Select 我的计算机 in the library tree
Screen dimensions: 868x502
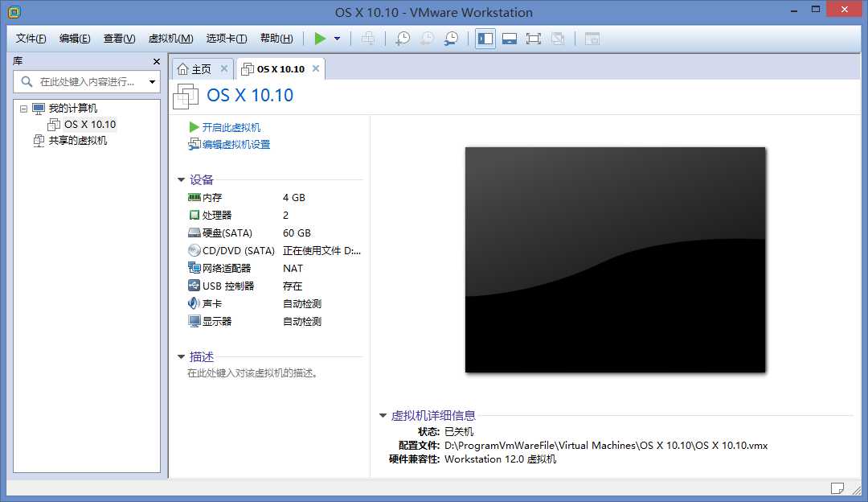point(72,108)
